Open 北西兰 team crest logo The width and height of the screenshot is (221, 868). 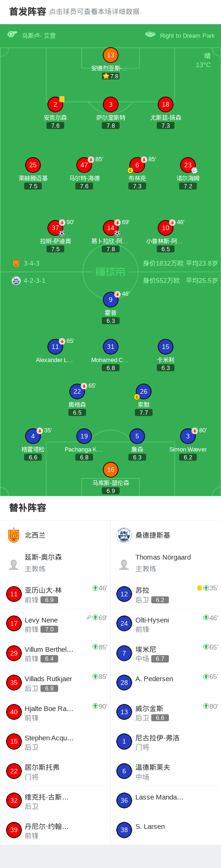[14, 535]
